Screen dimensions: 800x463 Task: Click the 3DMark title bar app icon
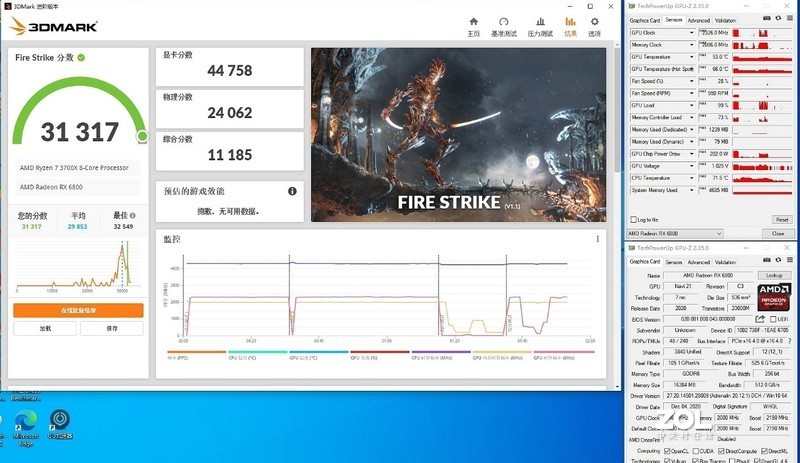click(7, 6)
